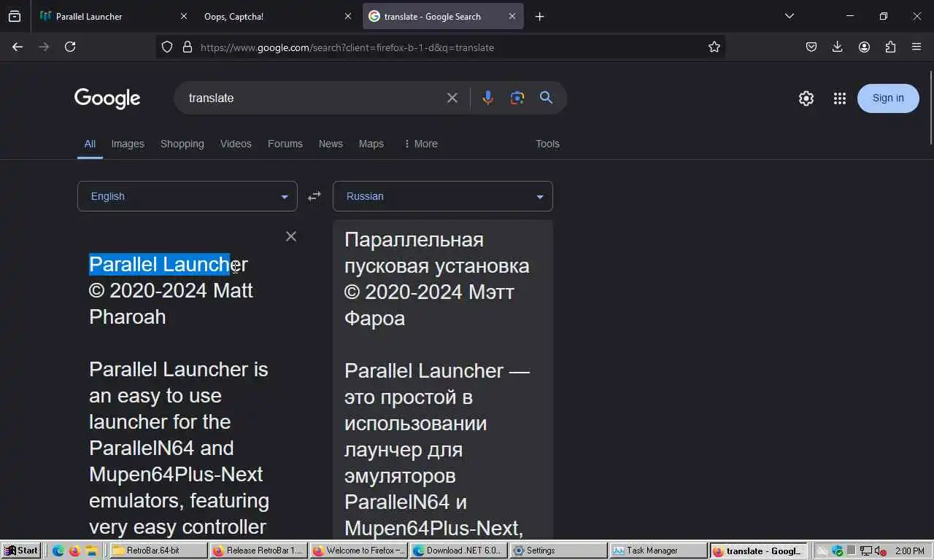Screen dimensions: 934x560
Task: Reload the page with the refresh icon
Action: 70,47
